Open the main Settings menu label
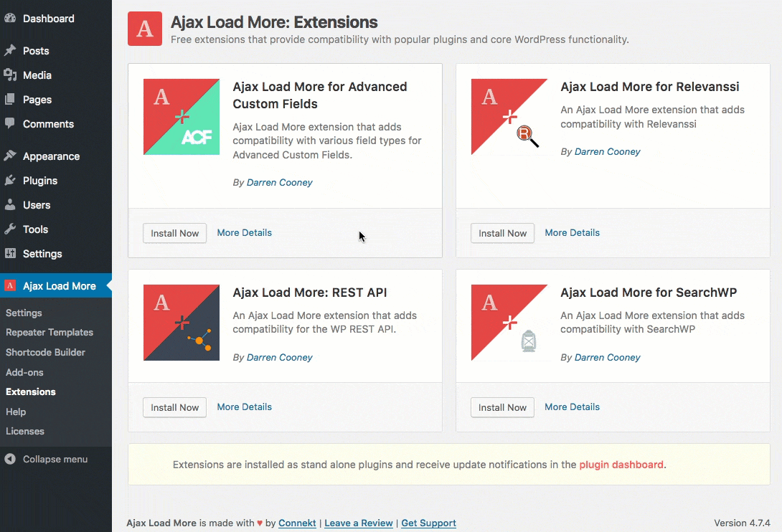Screen dimensions: 782x532 pyautogui.click(x=42, y=254)
